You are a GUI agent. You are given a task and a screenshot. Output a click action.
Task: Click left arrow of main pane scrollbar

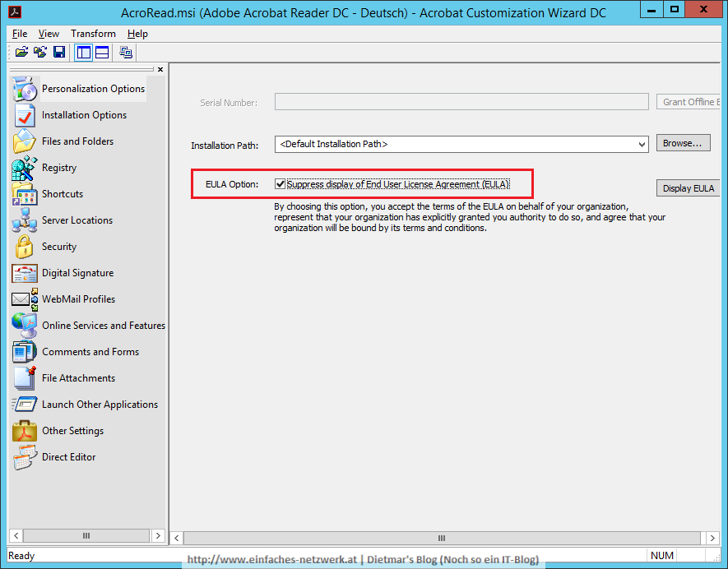(x=176, y=538)
